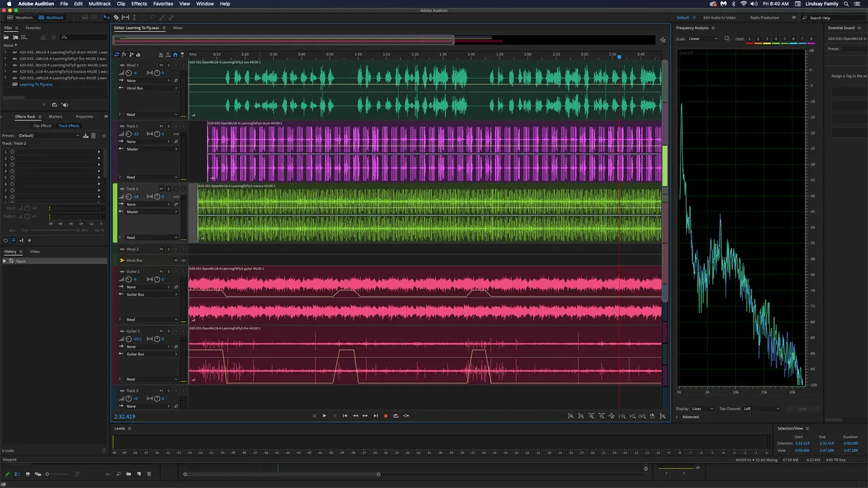
Task: Click the Search Help field
Action: (835, 18)
